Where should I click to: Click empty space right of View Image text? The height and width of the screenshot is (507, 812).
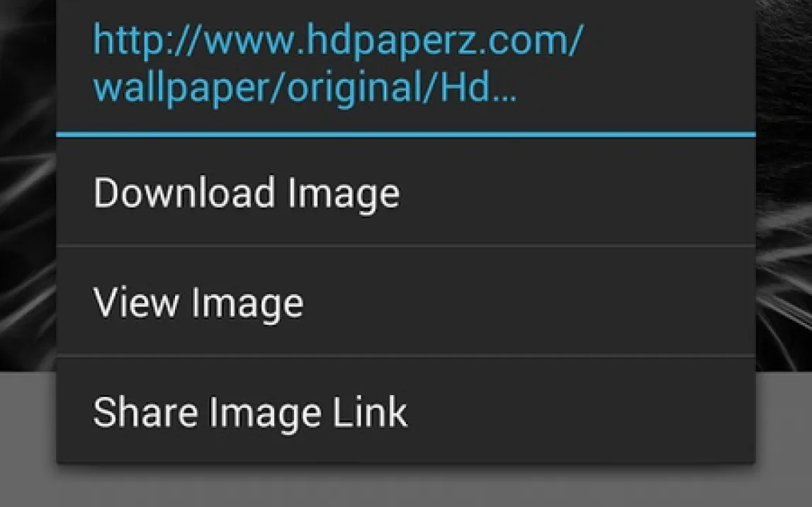[x=528, y=302]
